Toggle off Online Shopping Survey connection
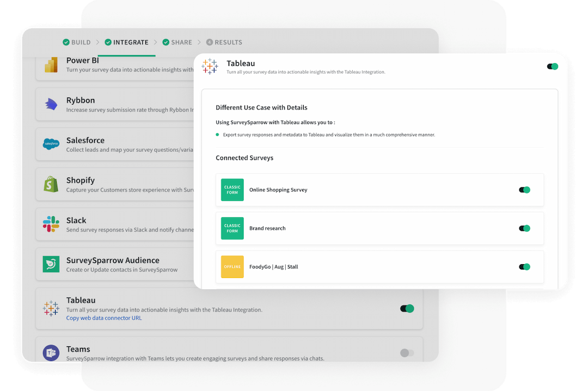This screenshot has height=391, width=588. pos(524,190)
